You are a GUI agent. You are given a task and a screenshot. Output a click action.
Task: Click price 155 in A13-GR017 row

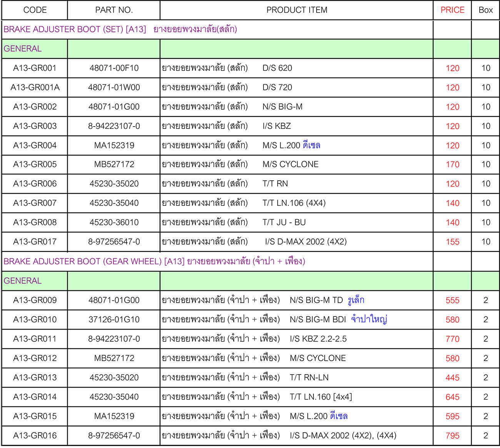coord(452,242)
